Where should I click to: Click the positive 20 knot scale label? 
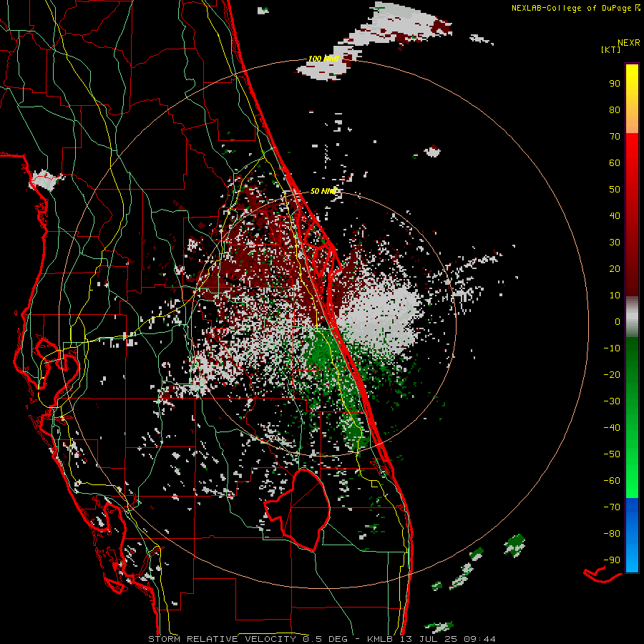615,268
